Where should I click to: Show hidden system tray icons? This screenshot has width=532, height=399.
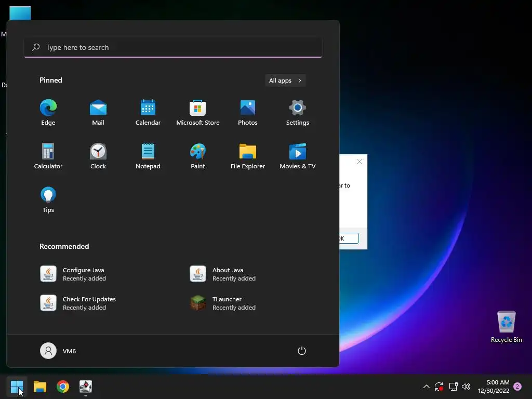(427, 387)
